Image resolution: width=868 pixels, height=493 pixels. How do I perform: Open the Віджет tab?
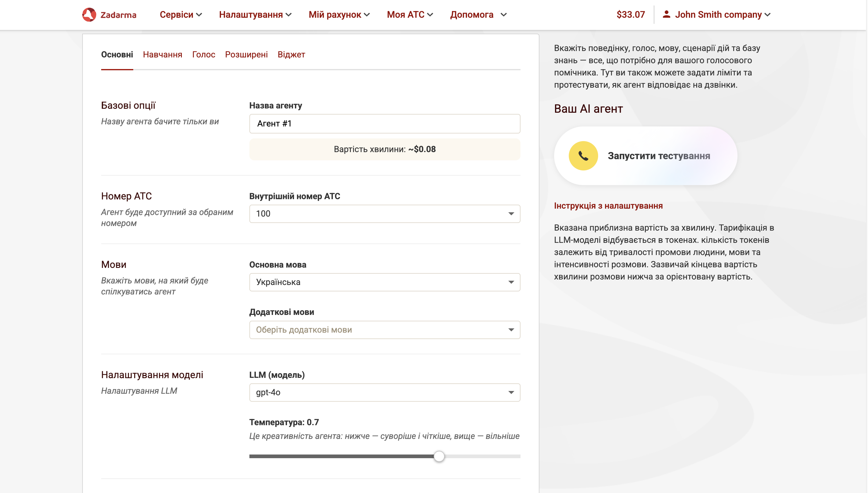(292, 54)
